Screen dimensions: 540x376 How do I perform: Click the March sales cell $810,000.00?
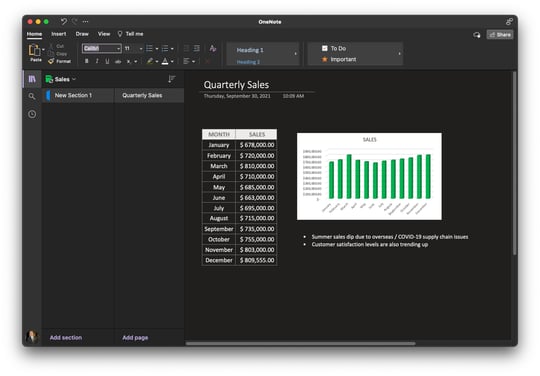[x=257, y=166]
